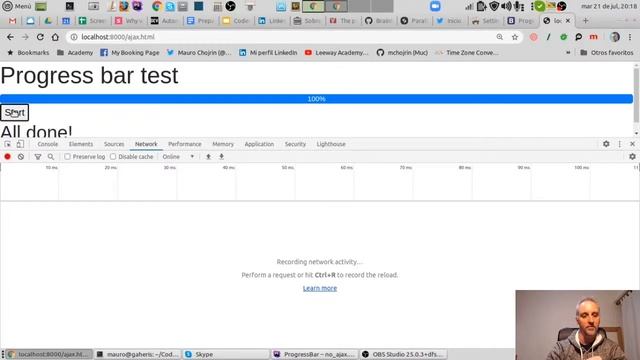Switch to the mauro@gaheris terminal taskbar item

[137, 354]
